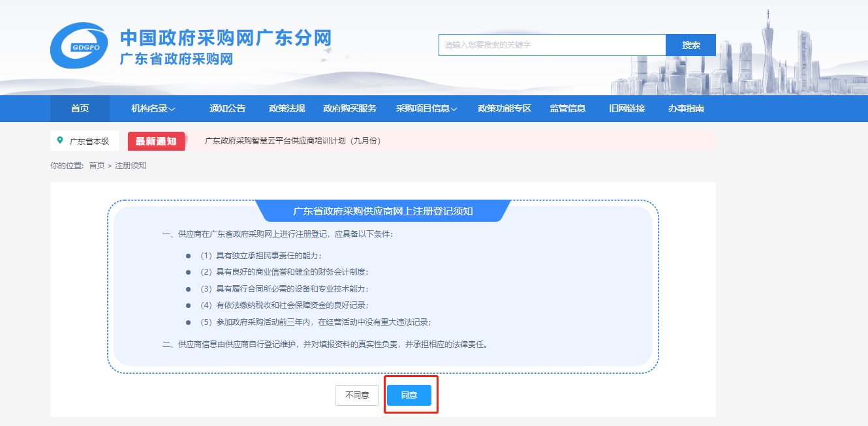Open 办事指南 menu item

coord(686,108)
